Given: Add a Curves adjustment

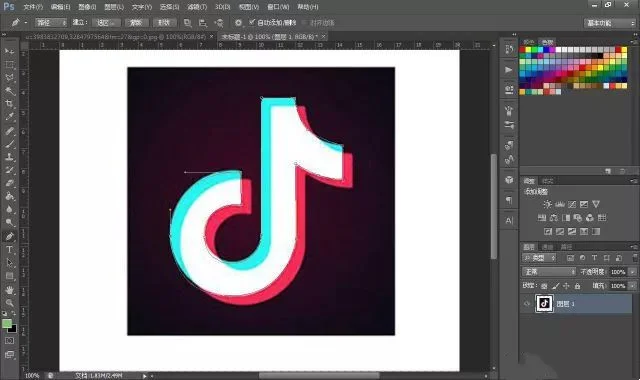Looking at the screenshot, I should click(x=572, y=204).
